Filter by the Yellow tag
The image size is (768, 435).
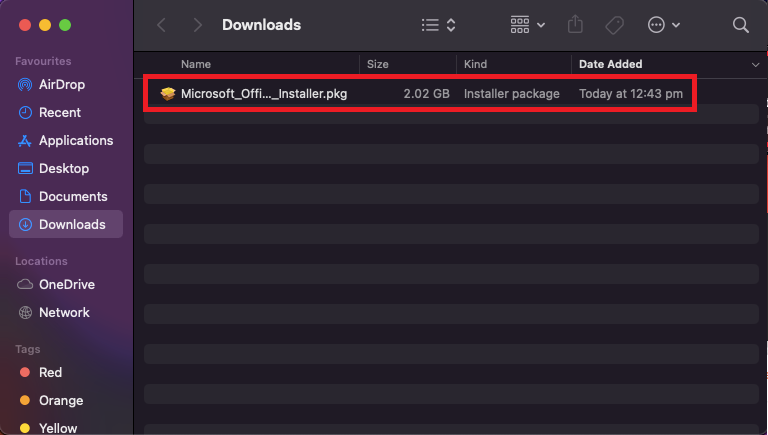pyautogui.click(x=66, y=427)
